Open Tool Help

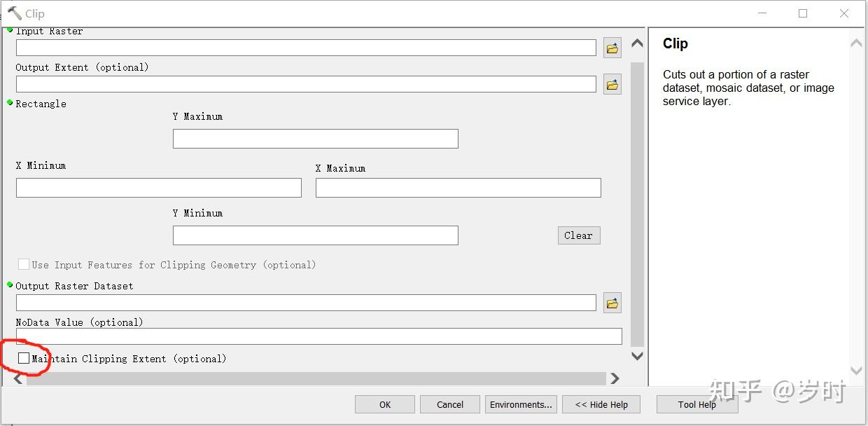(696, 404)
